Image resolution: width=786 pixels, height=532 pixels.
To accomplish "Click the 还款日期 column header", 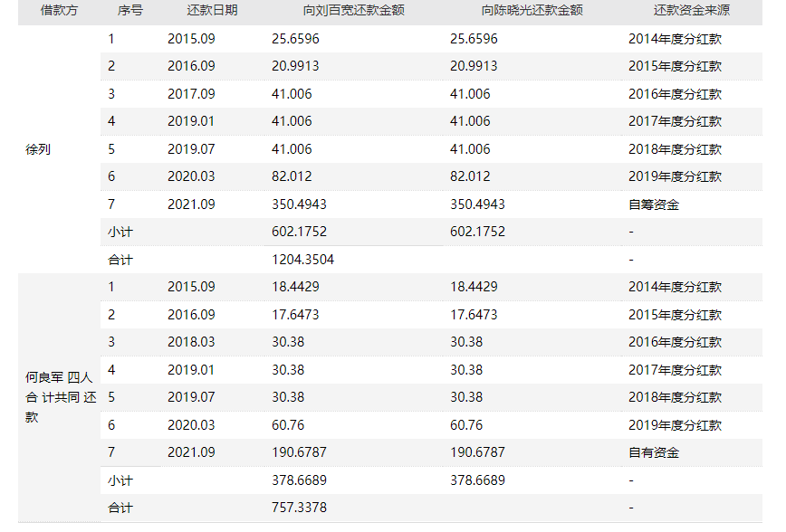I will pos(212,12).
